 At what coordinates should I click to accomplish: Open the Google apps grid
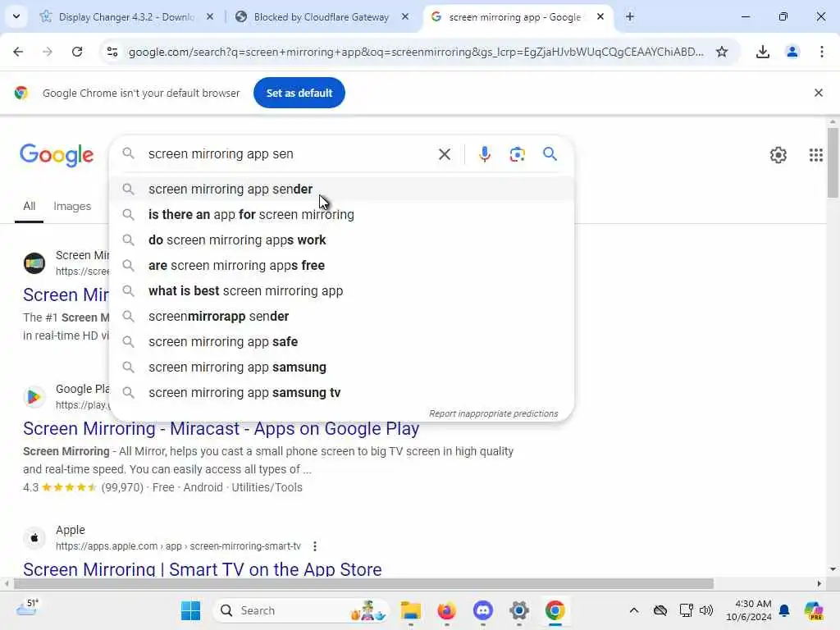pyautogui.click(x=816, y=155)
